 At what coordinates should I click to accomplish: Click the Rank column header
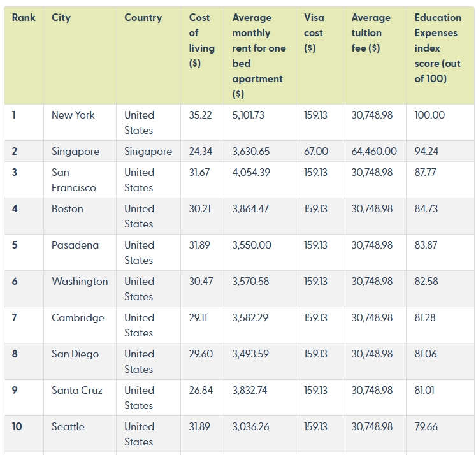tap(24, 18)
